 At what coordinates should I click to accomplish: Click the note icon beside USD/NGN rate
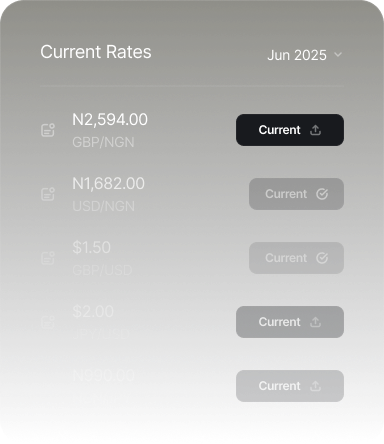tap(48, 194)
